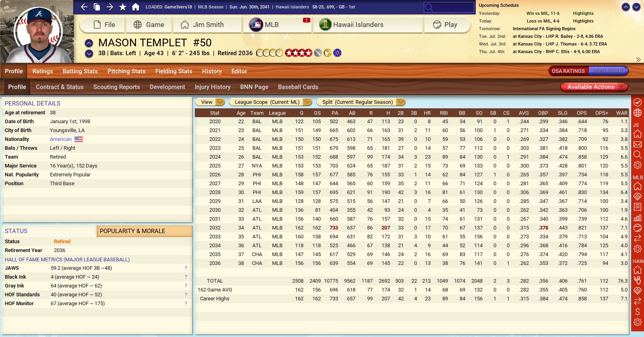Viewport: 644px width, 337px height.
Task: Switch to the Batting Stats tab
Action: [x=80, y=71]
